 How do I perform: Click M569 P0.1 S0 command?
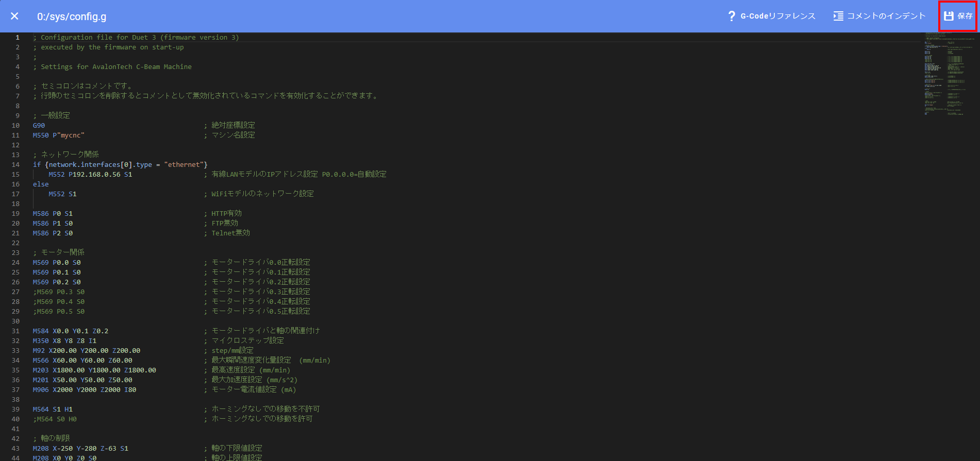point(57,272)
